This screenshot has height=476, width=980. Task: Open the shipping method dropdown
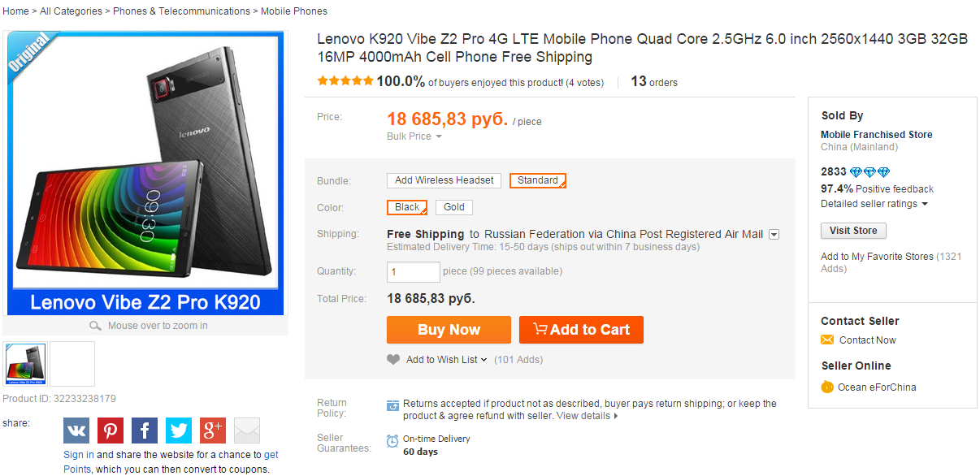point(774,235)
